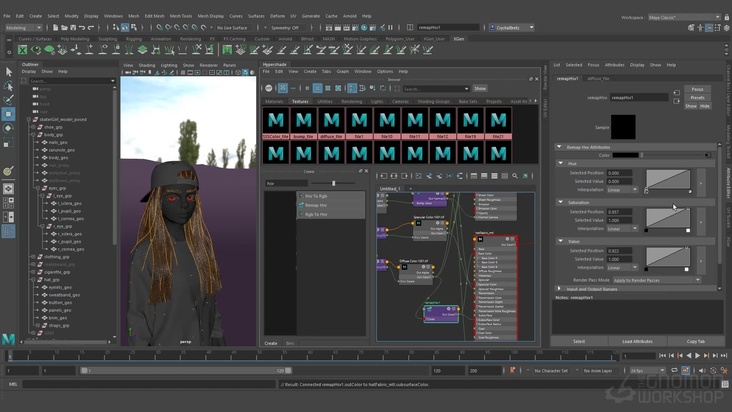Click the Undo arrow icon

click(x=82, y=28)
